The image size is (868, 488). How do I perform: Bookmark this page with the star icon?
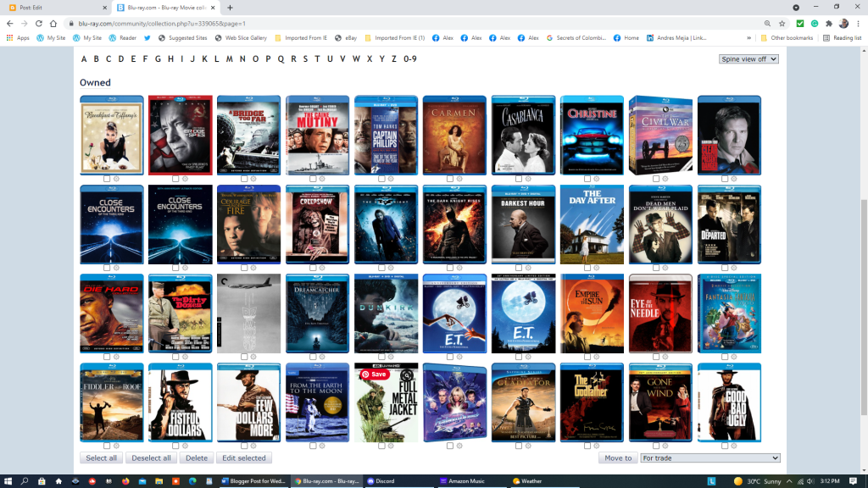click(x=782, y=24)
